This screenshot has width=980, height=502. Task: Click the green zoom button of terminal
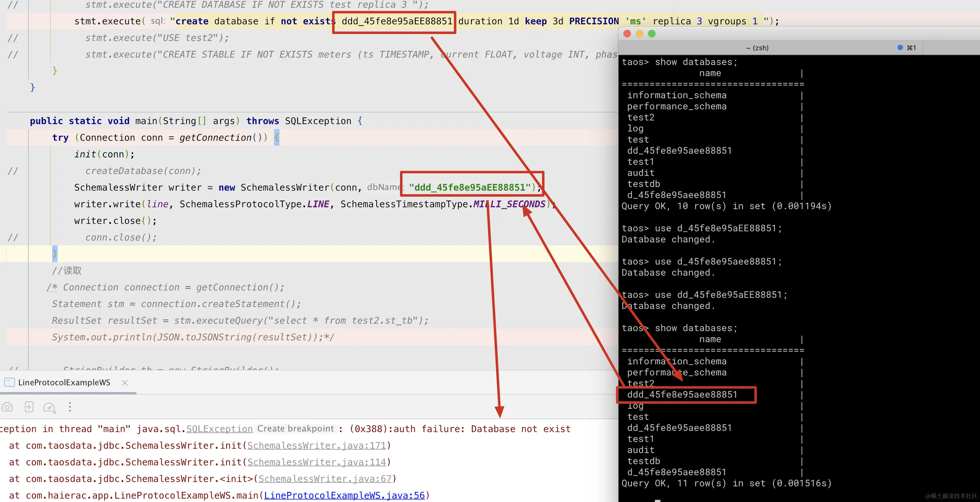652,34
